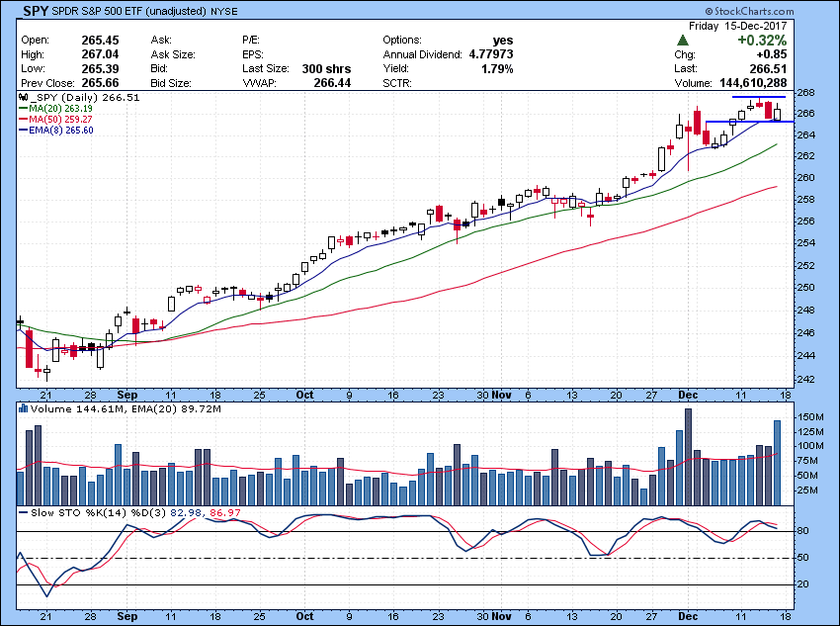Screen dimensions: 840x626
Task: Click the Last price 266.51 in the quote header
Action: point(768,68)
